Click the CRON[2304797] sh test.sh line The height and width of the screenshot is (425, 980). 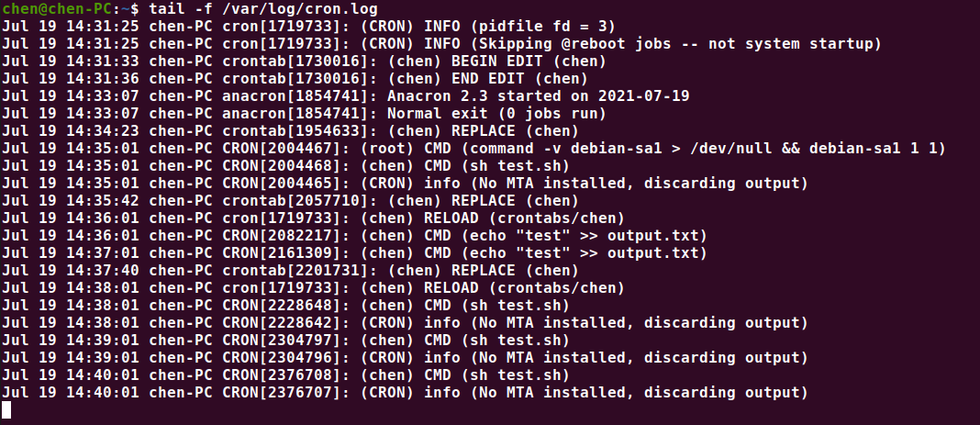(285, 341)
